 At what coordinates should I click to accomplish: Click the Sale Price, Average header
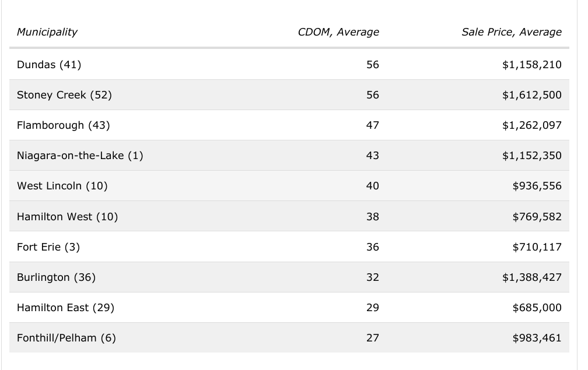[512, 32]
